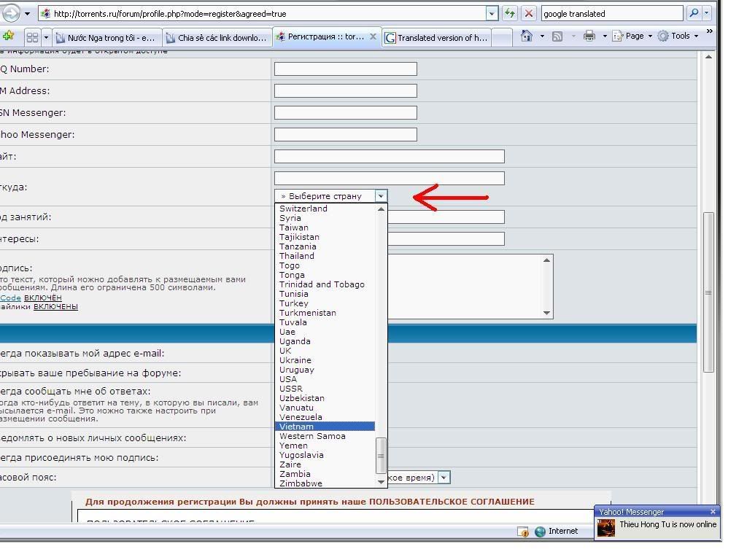The height and width of the screenshot is (560, 747).
Task: Expand the country selection dropdown arrow
Action: (380, 196)
